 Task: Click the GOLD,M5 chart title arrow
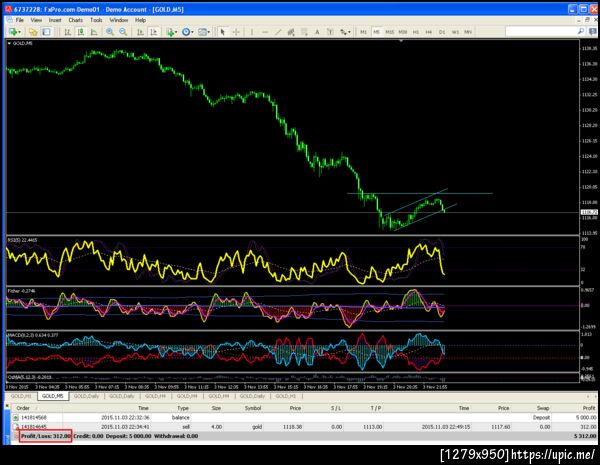9,44
